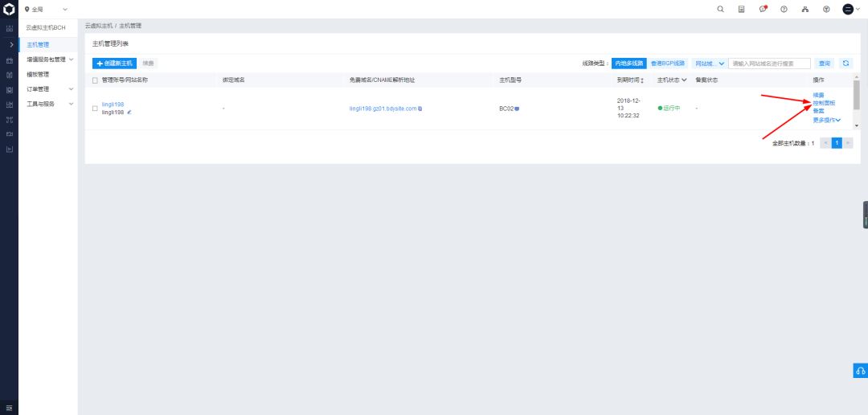Tick the select-all checkbox in table header

coord(95,80)
